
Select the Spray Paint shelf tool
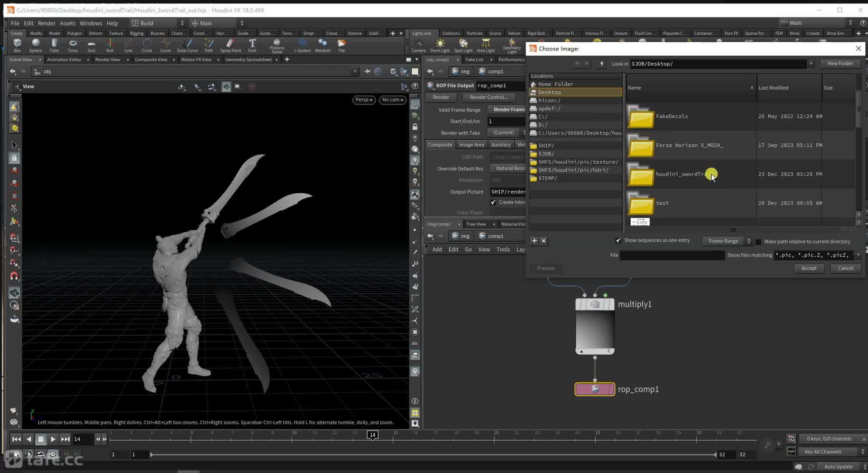click(x=230, y=45)
